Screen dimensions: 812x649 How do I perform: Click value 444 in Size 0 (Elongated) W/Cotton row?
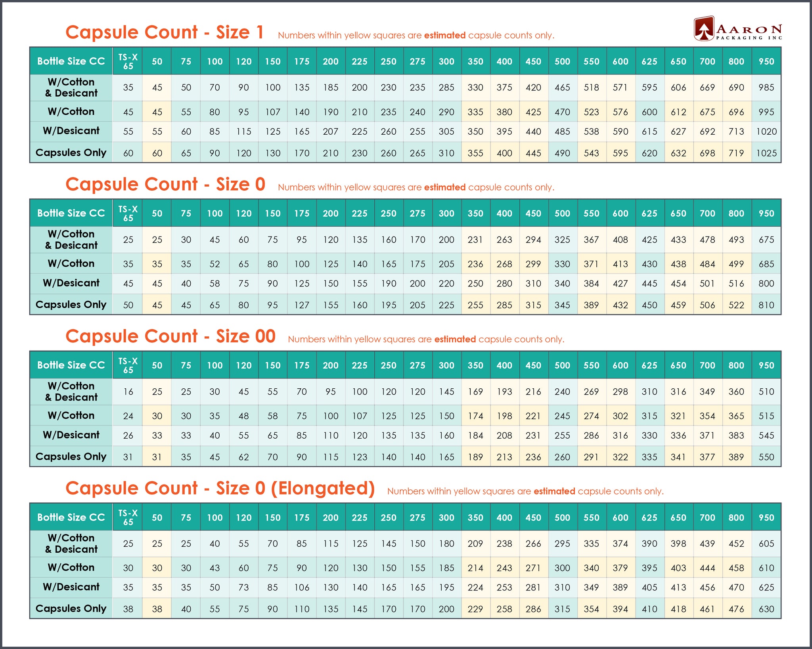coord(707,568)
